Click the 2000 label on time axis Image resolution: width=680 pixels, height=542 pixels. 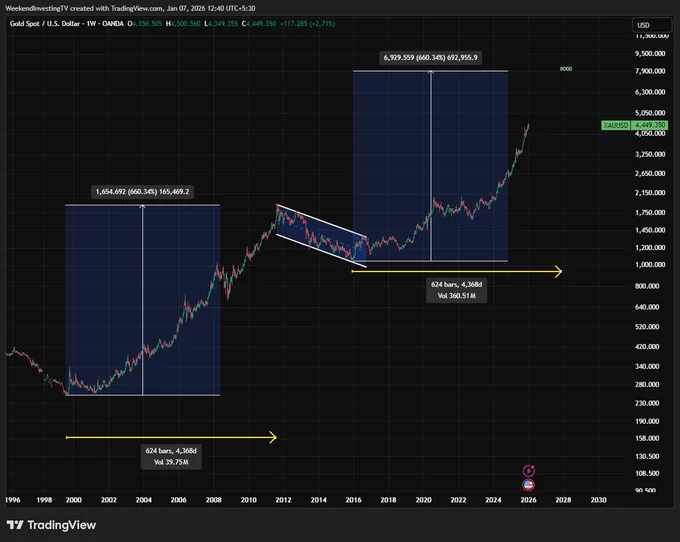click(74, 500)
